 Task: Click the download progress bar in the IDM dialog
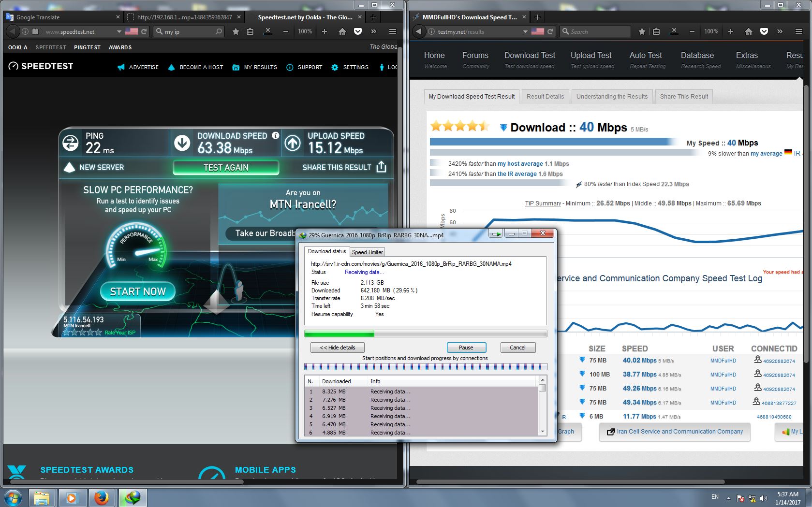click(x=426, y=333)
